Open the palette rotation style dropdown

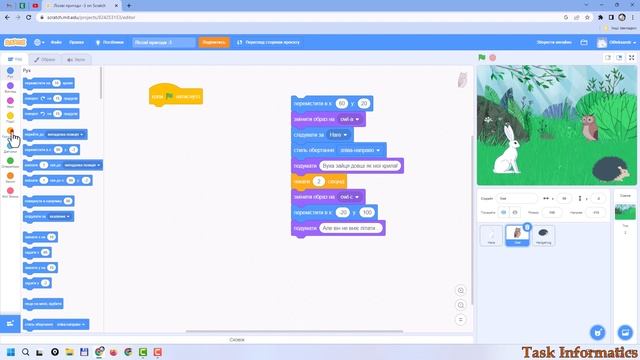(71, 324)
